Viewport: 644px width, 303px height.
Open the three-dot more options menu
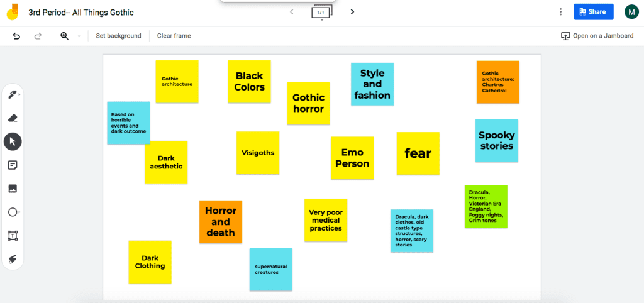tap(560, 12)
